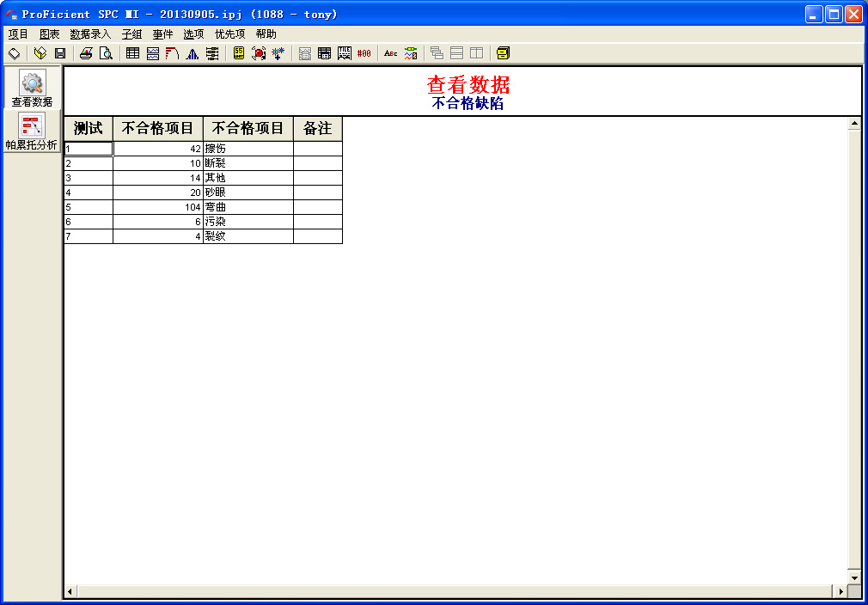The image size is (868, 605).
Task: Select the 弯曲 cell
Action: pyautogui.click(x=248, y=207)
